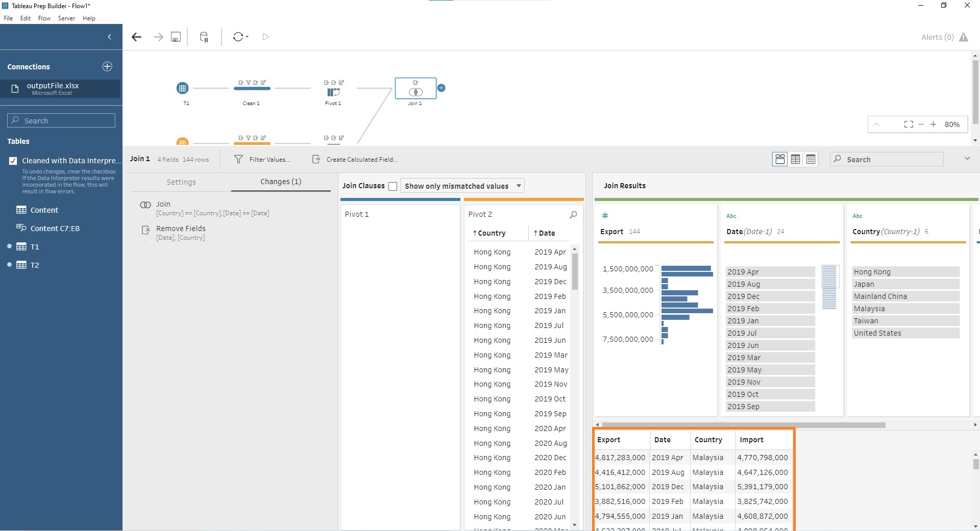Open the Edit menu
This screenshot has width=980, height=531.
26,18
